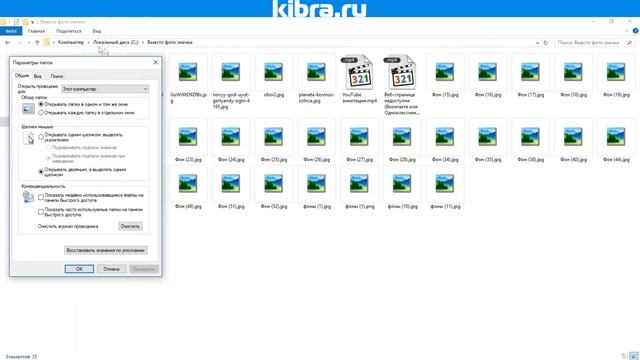Open recent locations dropdown near nav arrows
640x360 pixels.
click(29, 42)
